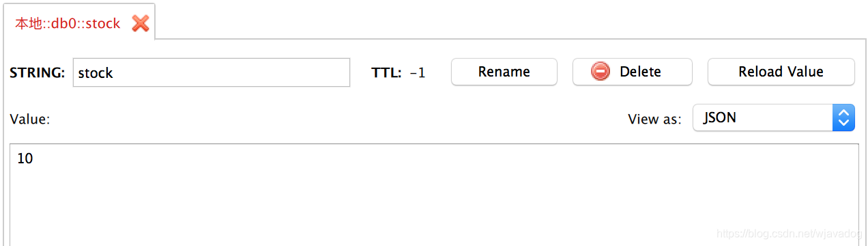Click the View as: label
The height and width of the screenshot is (246, 868).
click(x=654, y=119)
